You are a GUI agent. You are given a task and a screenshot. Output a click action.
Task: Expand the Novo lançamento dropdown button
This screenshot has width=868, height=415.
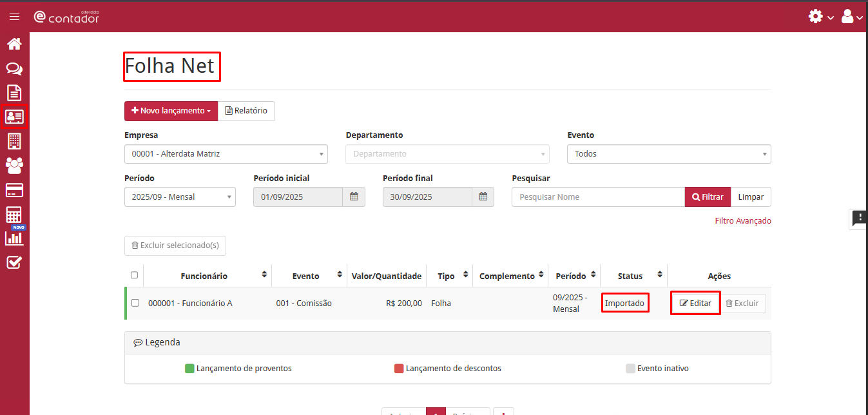click(x=171, y=111)
